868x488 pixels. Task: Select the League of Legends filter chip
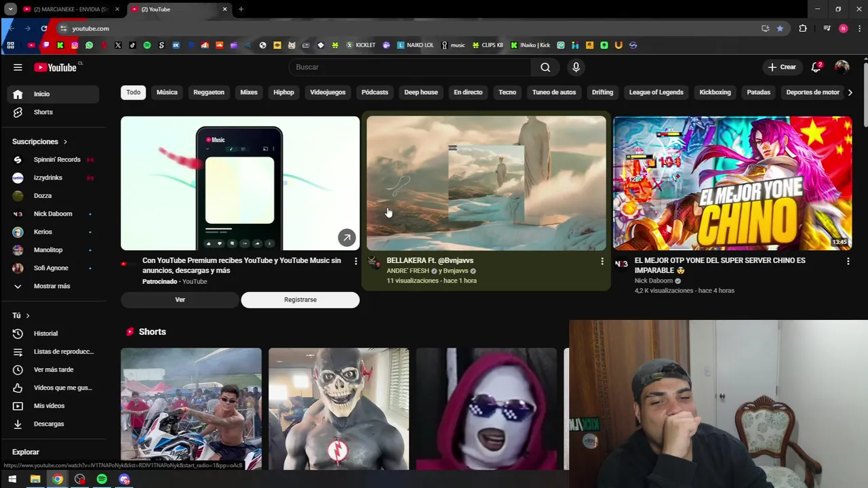click(656, 92)
